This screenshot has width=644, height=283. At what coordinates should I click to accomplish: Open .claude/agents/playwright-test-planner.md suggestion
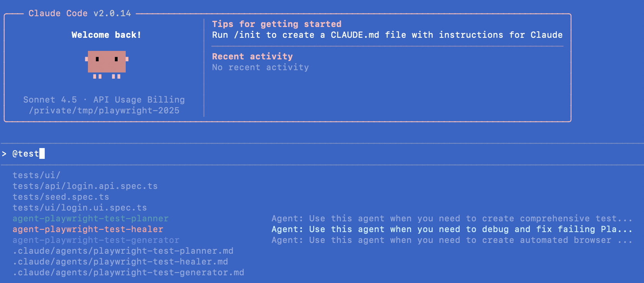pyautogui.click(x=123, y=251)
